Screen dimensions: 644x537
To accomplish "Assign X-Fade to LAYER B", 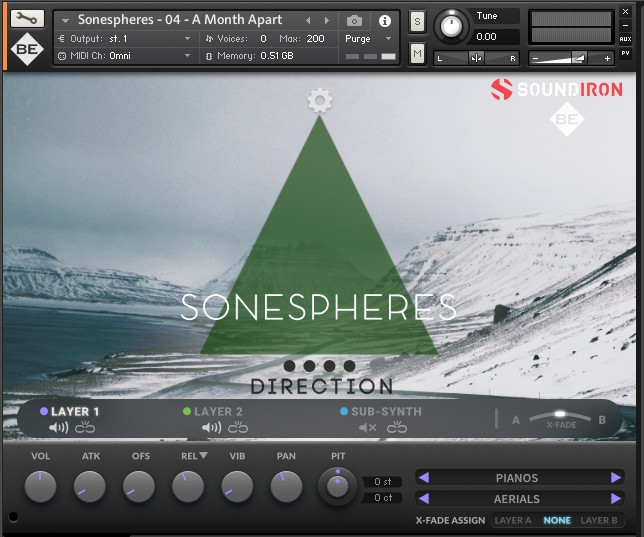I will click(599, 520).
